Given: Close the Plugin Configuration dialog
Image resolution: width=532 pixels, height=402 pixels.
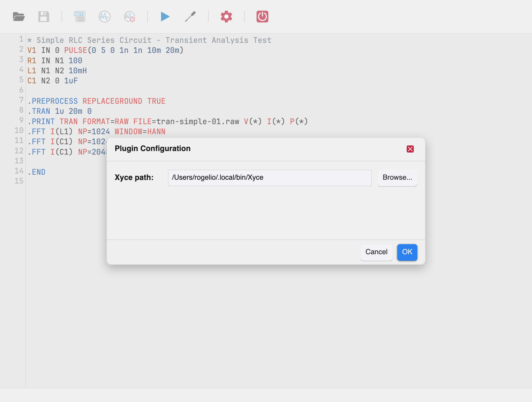Looking at the screenshot, I should pos(410,149).
